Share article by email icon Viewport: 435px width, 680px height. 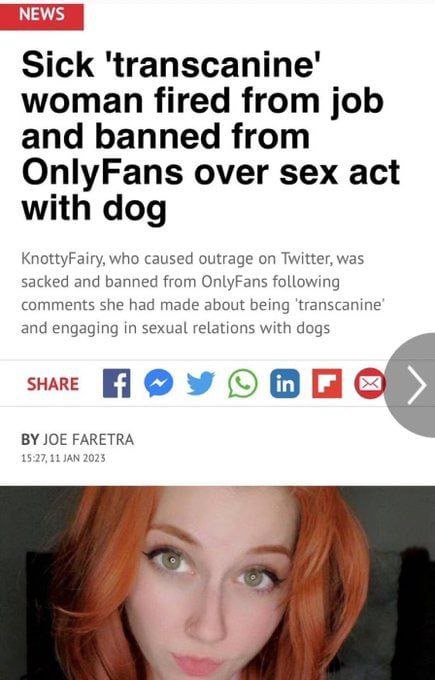point(370,384)
